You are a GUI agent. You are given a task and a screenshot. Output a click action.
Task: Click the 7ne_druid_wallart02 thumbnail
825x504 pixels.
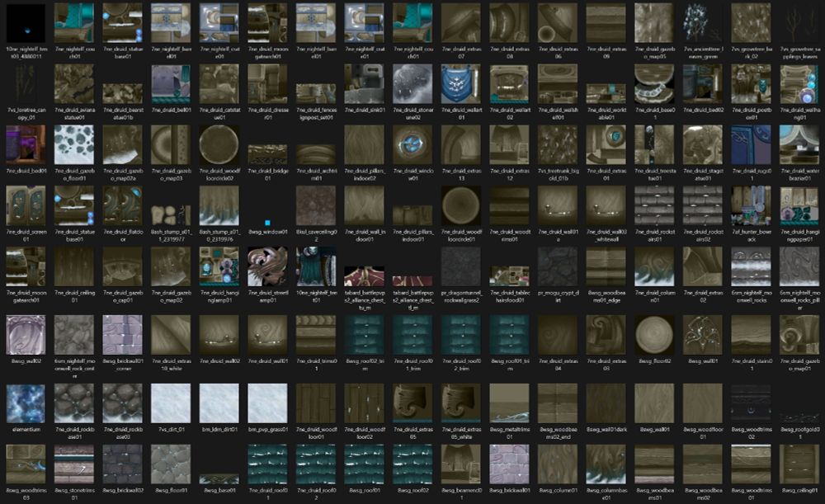click(509, 84)
